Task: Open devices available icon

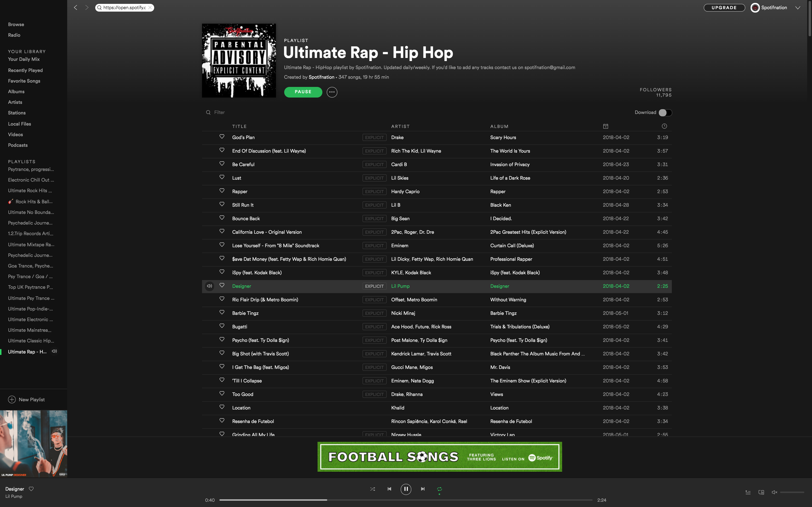Action: pos(761,492)
